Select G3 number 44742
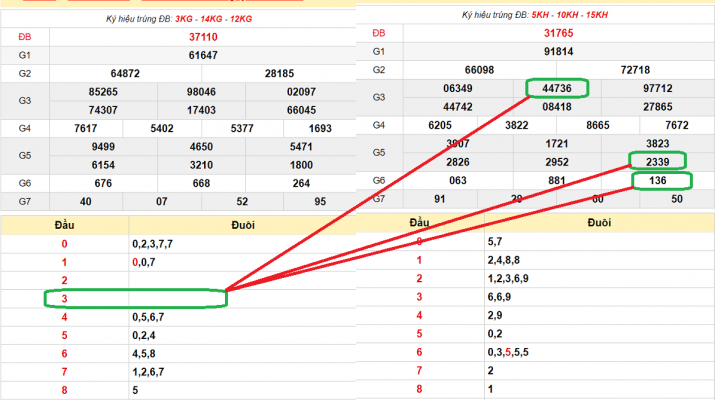The image size is (715, 400). point(458,107)
